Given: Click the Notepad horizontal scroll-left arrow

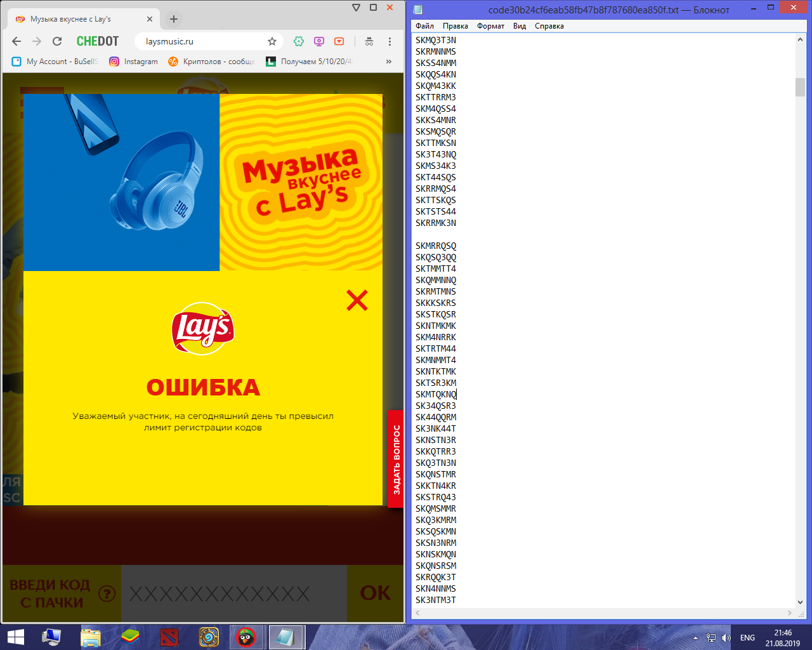Looking at the screenshot, I should (417, 613).
